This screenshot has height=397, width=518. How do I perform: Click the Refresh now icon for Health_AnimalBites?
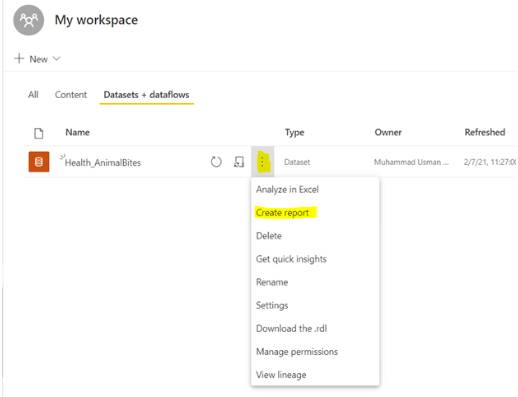tap(216, 162)
